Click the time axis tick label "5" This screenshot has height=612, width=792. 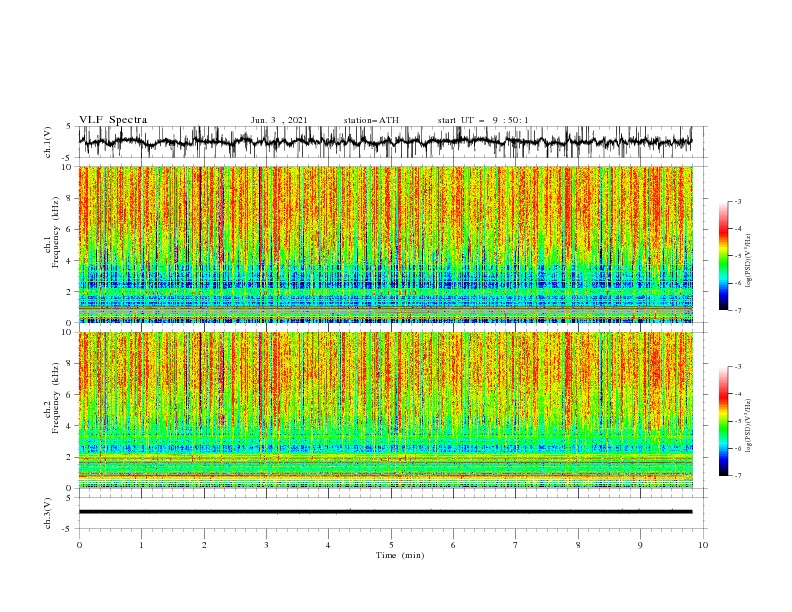click(x=391, y=545)
